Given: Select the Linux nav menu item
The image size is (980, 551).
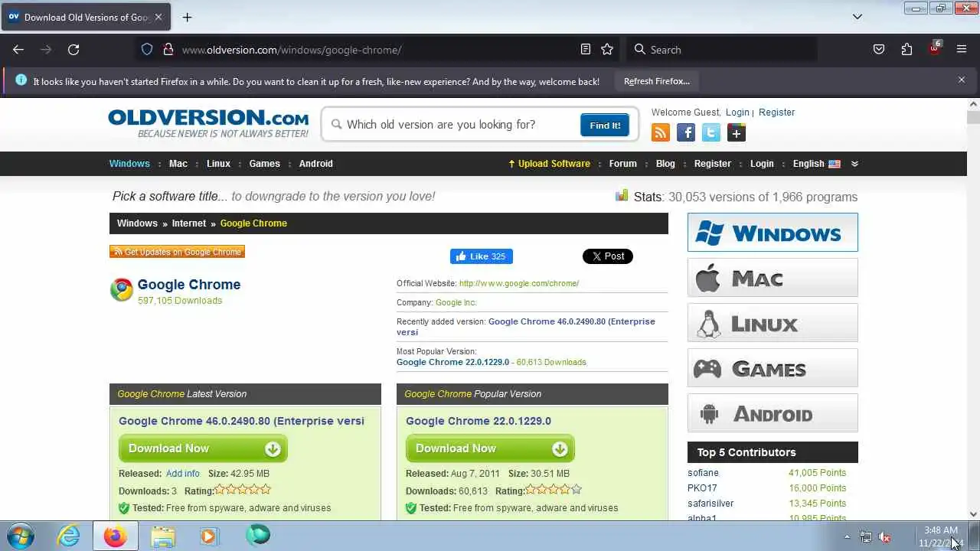Looking at the screenshot, I should click(x=218, y=164).
